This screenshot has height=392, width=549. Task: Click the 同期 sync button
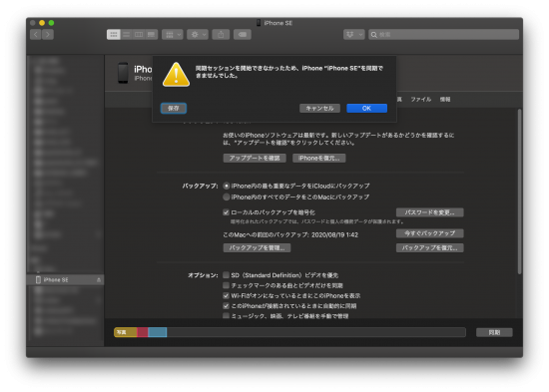point(494,332)
